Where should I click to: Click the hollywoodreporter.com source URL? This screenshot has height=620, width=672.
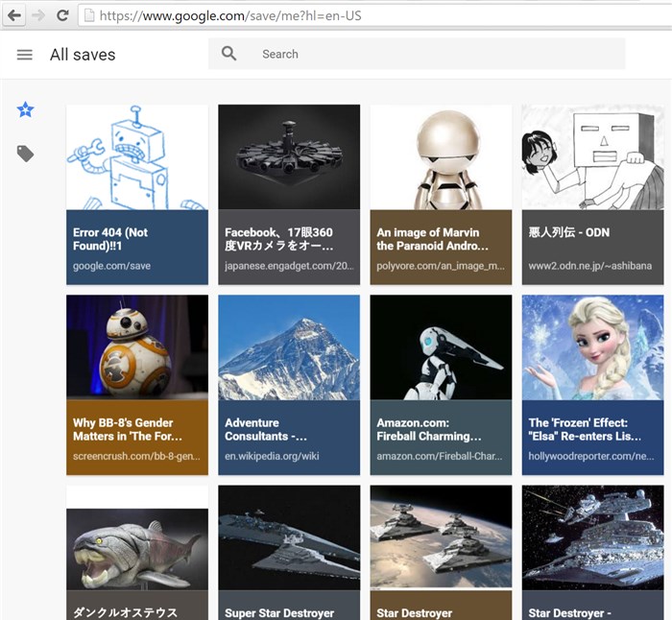(591, 456)
